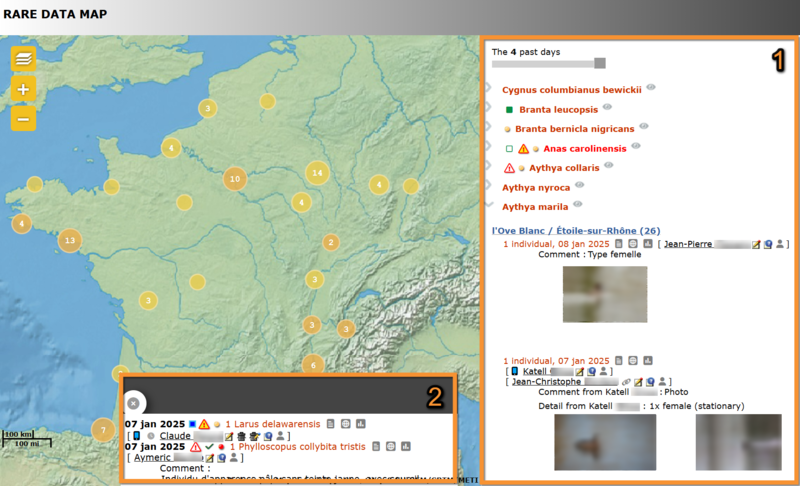Image resolution: width=800 pixels, height=486 pixels.
Task: Open observer Claude profile link
Action: click(x=191, y=436)
